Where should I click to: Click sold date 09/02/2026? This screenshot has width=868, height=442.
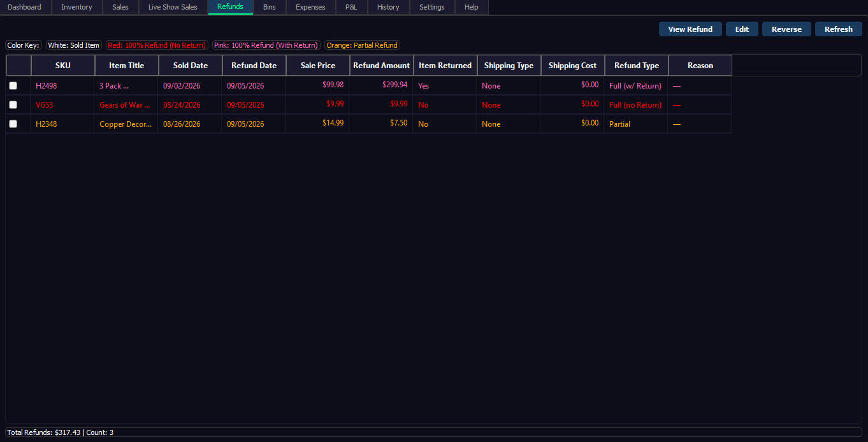[x=182, y=86]
